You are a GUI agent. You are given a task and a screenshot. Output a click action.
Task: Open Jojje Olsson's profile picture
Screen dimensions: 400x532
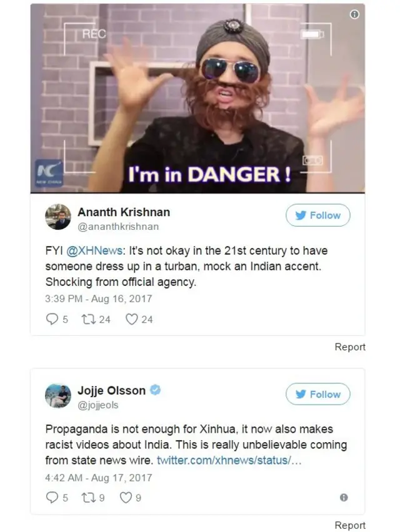pyautogui.click(x=58, y=396)
